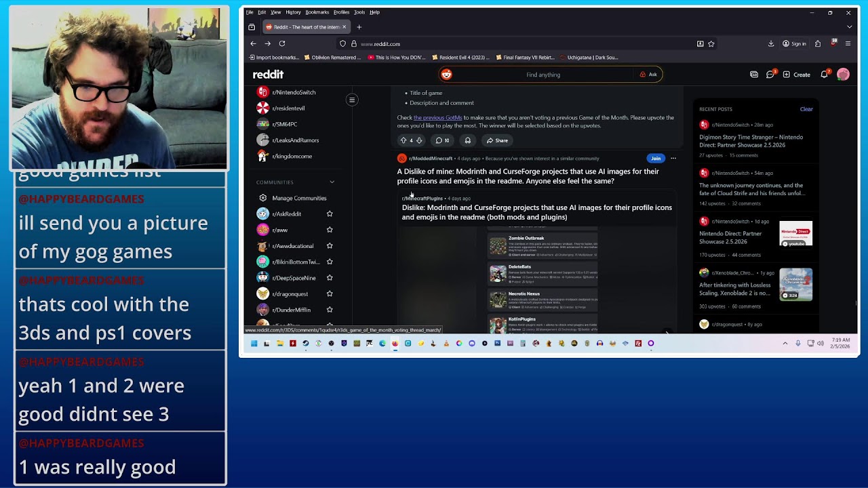The width and height of the screenshot is (868, 488).
Task: Join the r/ModdedMinecraft community
Action: click(656, 159)
